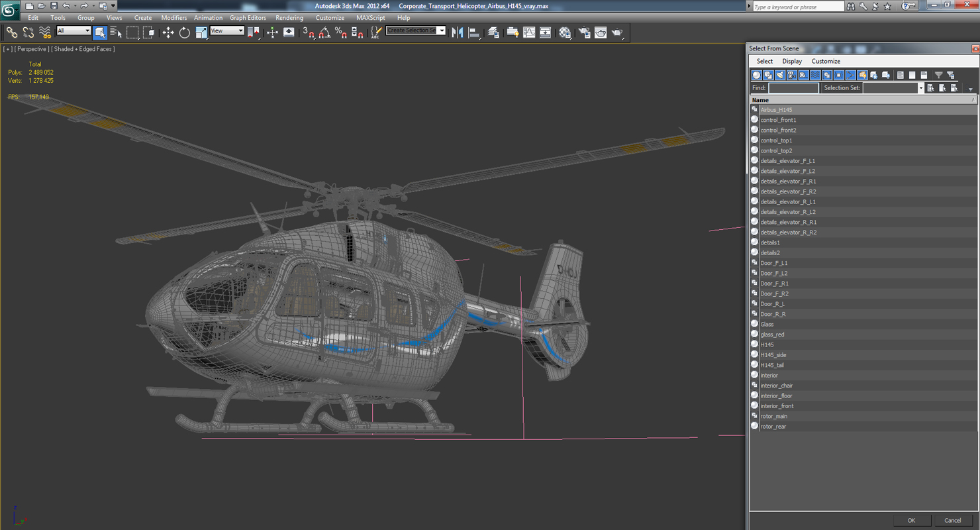Viewport: 980px width, 530px height.
Task: Toggle Spinner Snap icon
Action: tap(357, 32)
